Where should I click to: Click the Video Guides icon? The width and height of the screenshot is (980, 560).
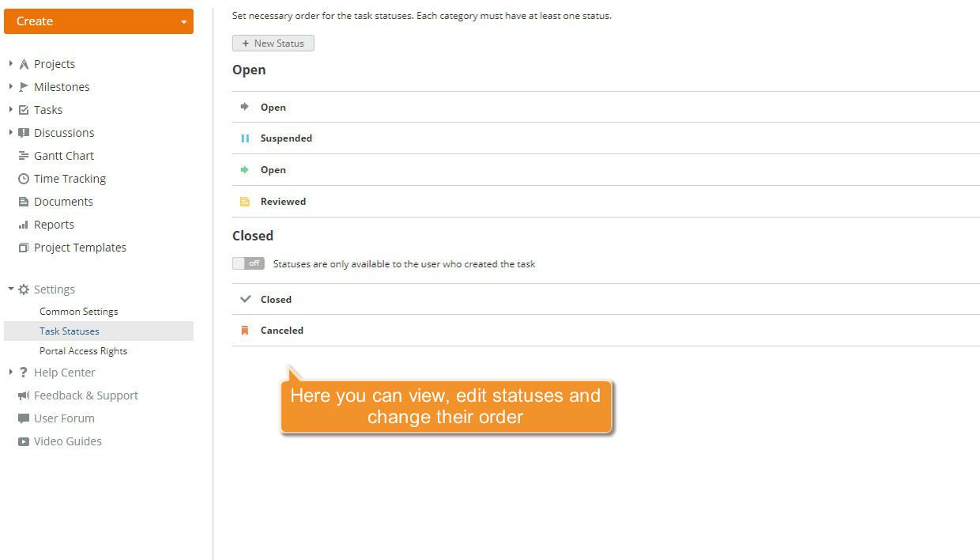tap(23, 441)
